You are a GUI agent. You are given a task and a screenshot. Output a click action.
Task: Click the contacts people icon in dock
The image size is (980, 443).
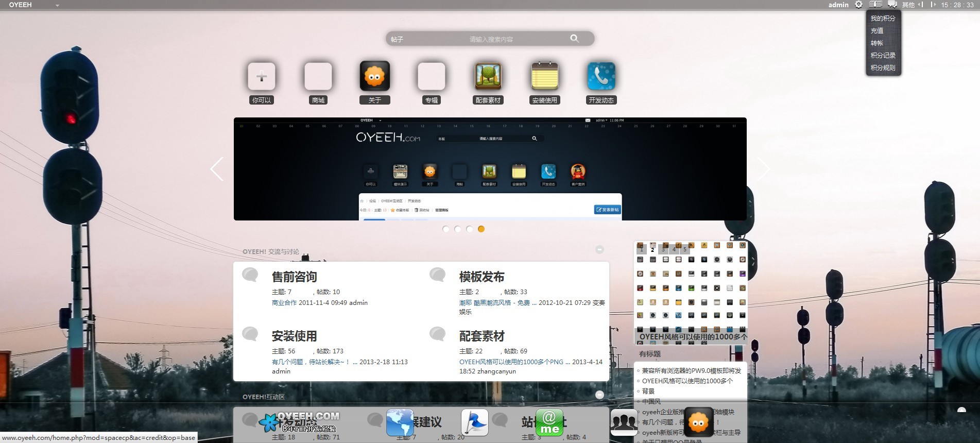624,423
